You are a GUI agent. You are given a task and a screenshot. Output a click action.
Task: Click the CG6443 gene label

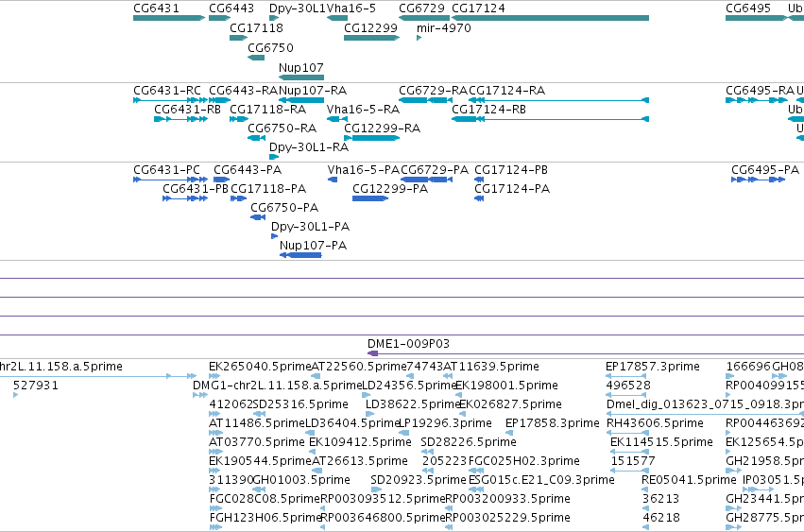pyautogui.click(x=231, y=9)
